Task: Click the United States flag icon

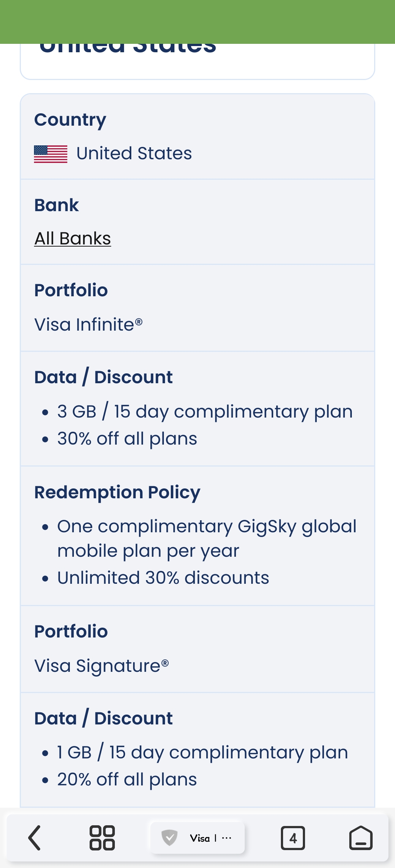Action: tap(50, 154)
